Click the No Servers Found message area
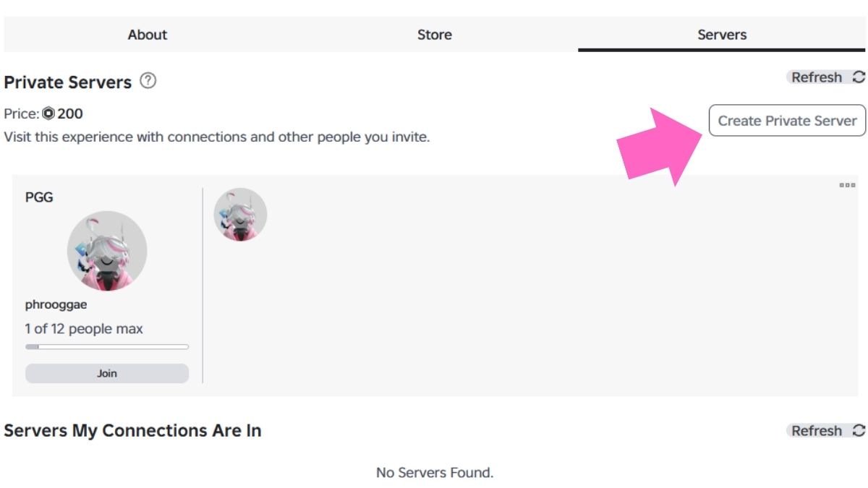 tap(433, 472)
